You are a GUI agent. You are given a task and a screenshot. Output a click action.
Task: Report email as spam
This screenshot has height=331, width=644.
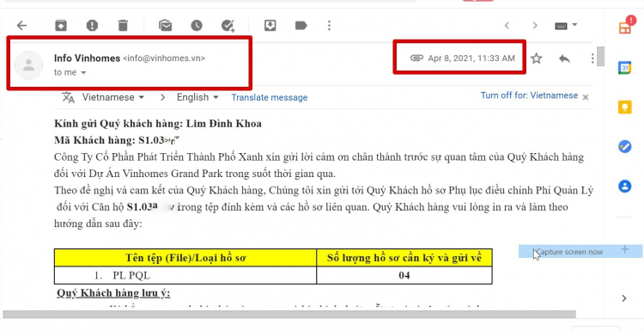(x=92, y=26)
